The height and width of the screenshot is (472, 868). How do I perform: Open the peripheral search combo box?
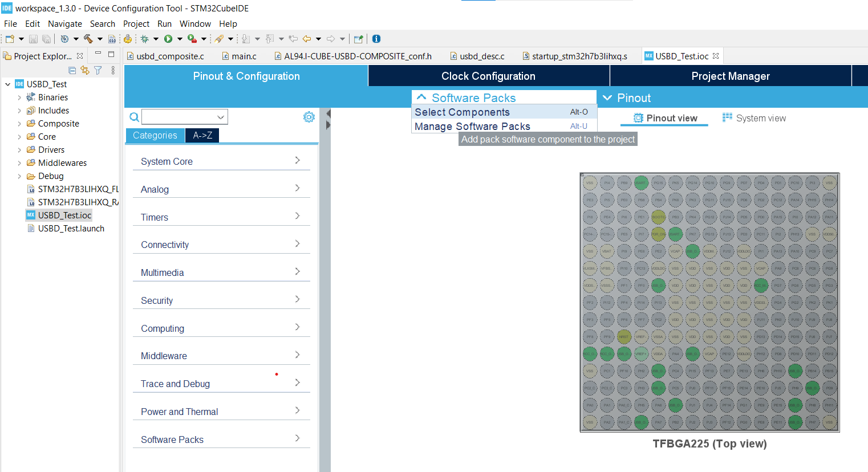[185, 117]
